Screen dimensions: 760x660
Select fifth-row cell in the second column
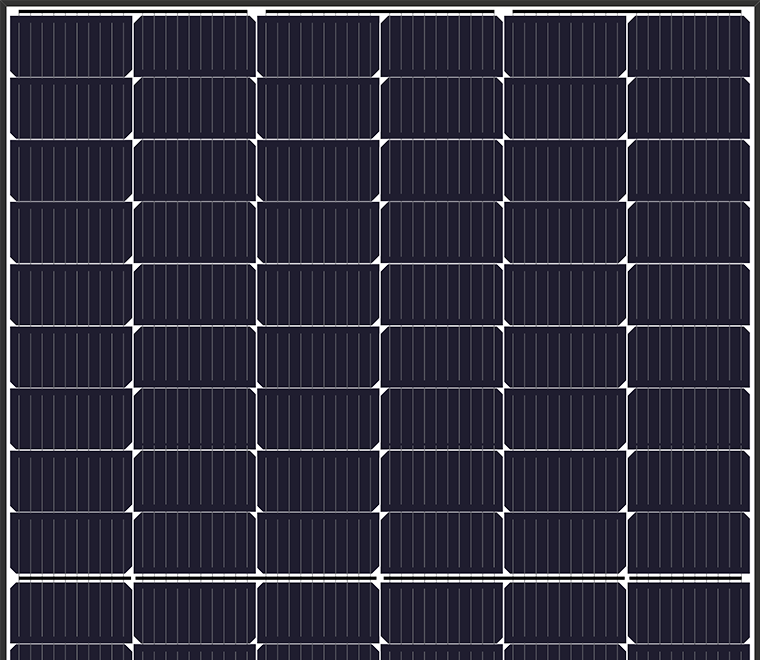tap(195, 294)
